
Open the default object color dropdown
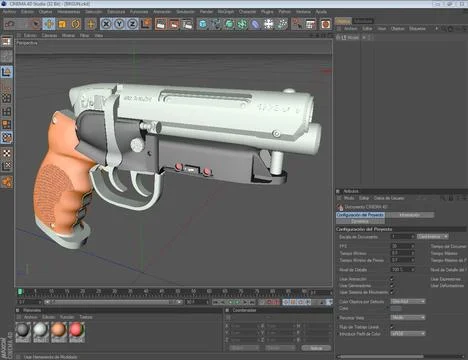coord(408,301)
